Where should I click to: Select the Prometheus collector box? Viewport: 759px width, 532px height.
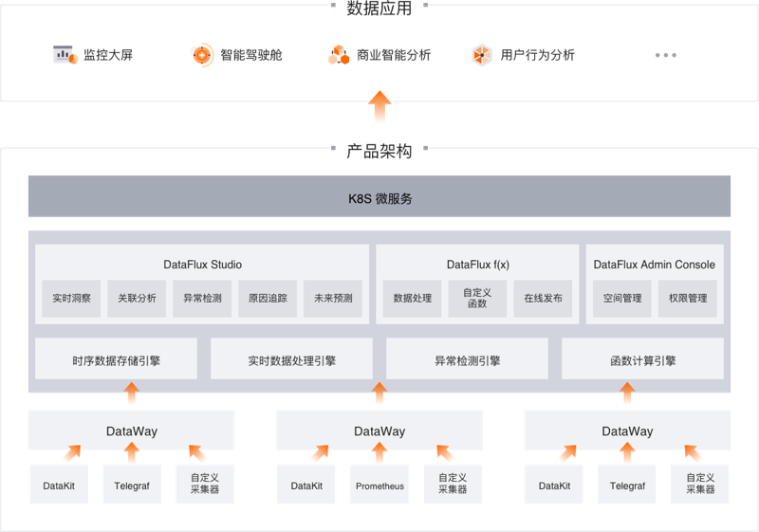pyautogui.click(x=379, y=485)
